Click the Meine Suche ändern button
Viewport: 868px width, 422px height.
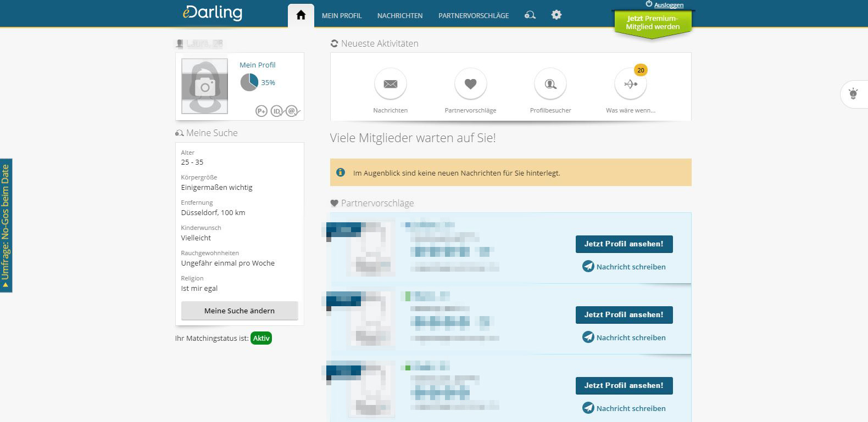(x=240, y=311)
